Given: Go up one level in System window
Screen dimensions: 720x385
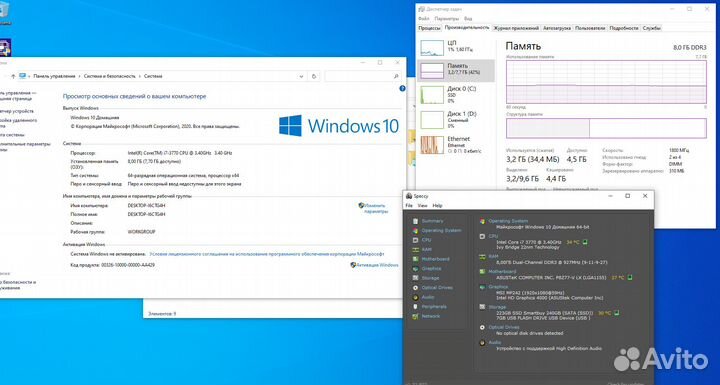Looking at the screenshot, I should 13,76.
